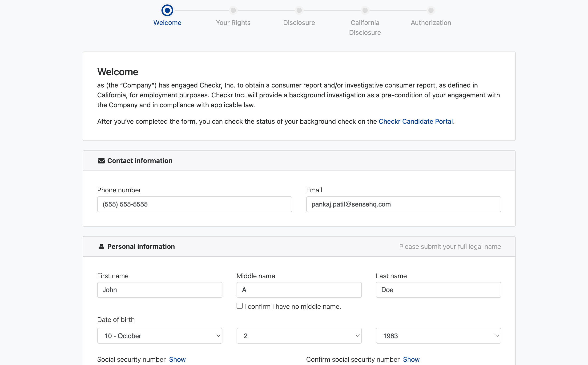The image size is (588, 365).
Task: Check the 'I confirm I have no middle name' checkbox
Action: [239, 305]
